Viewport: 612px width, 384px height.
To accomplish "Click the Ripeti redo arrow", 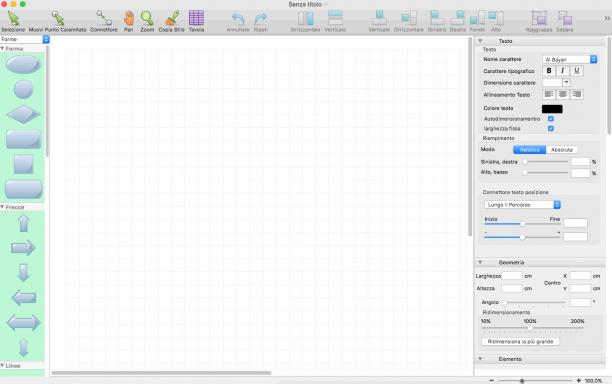I will [260, 19].
